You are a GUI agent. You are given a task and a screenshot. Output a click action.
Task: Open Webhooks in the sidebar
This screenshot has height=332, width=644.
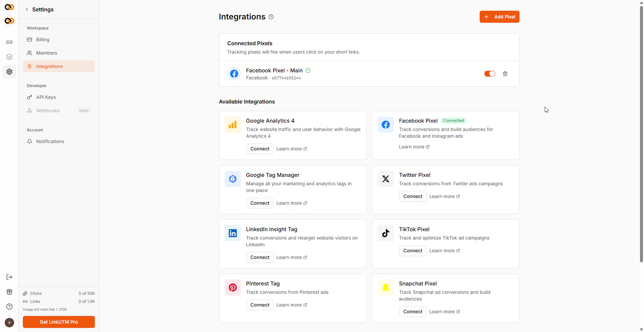[59, 111]
